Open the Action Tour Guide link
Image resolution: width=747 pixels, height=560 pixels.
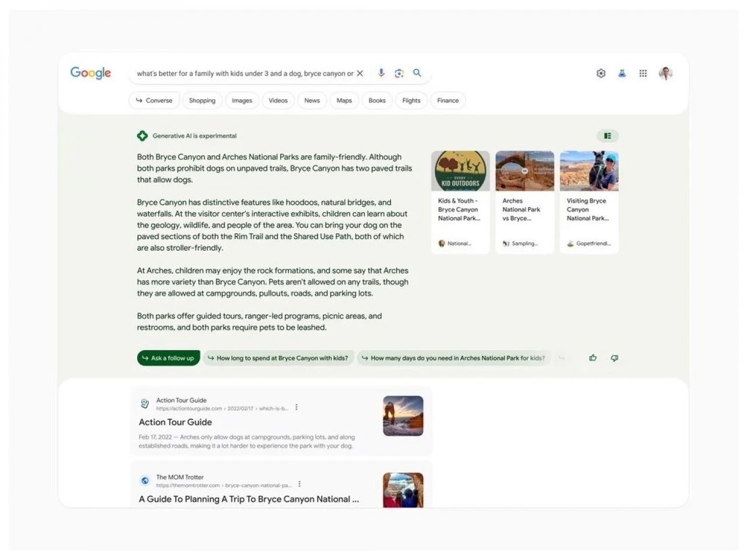coord(175,422)
